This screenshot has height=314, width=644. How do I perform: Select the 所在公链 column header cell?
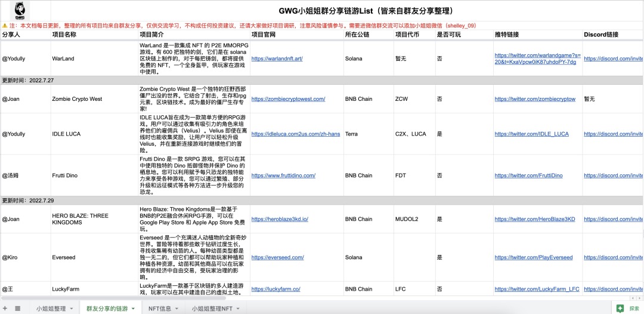point(369,35)
